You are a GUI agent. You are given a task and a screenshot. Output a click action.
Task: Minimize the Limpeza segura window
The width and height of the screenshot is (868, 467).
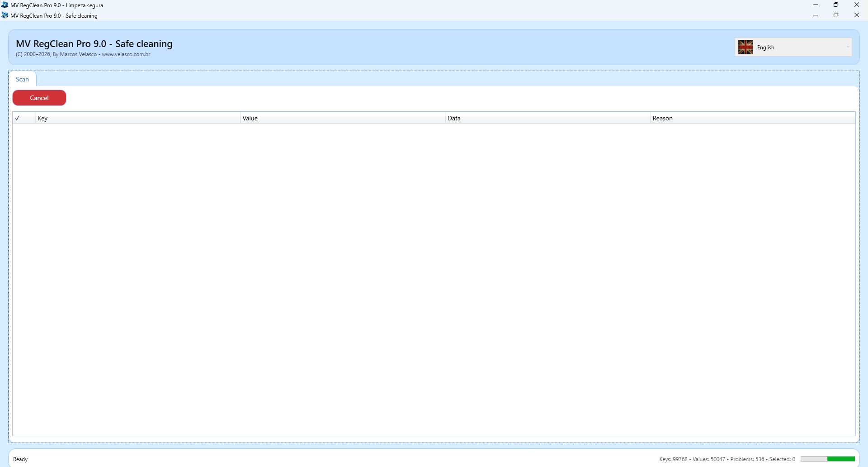(x=816, y=5)
